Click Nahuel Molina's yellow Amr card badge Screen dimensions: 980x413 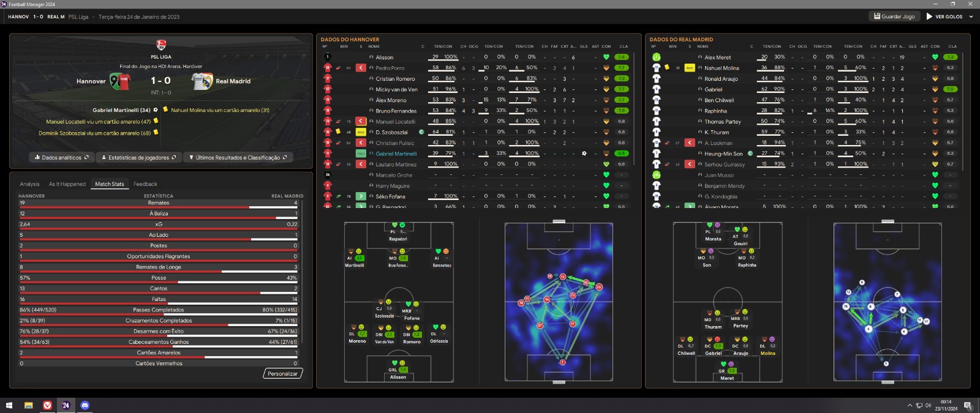[690, 68]
